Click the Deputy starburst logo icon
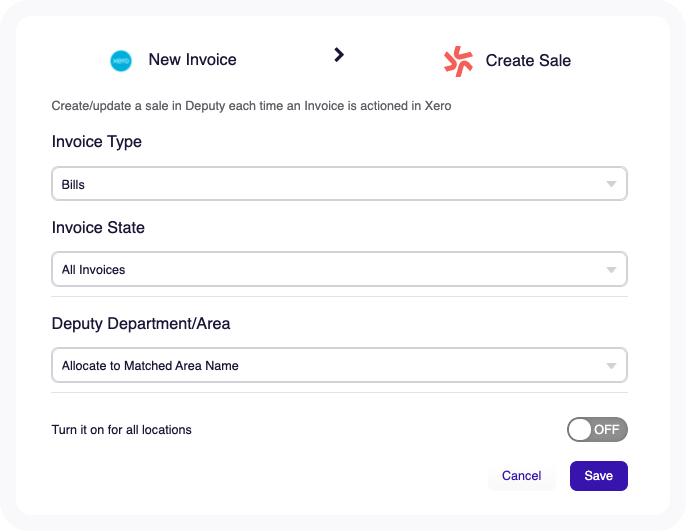Viewport: 686px width, 531px height. 458,61
